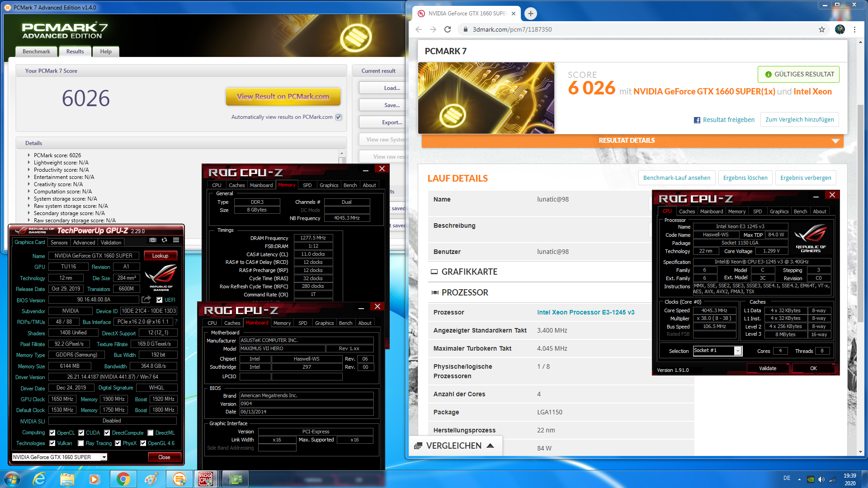The height and width of the screenshot is (488, 868).
Task: Click the Bus Interface question mark icon
Action: (176, 322)
